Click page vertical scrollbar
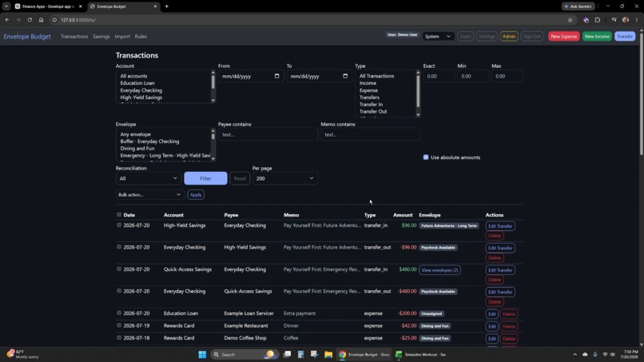The height and width of the screenshot is (362, 644). coord(641,94)
